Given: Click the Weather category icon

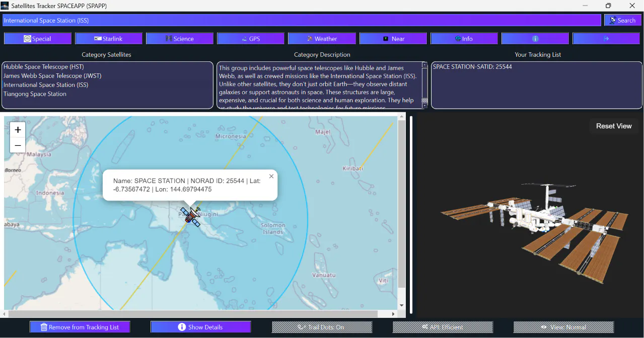Looking at the screenshot, I should coord(311,39).
